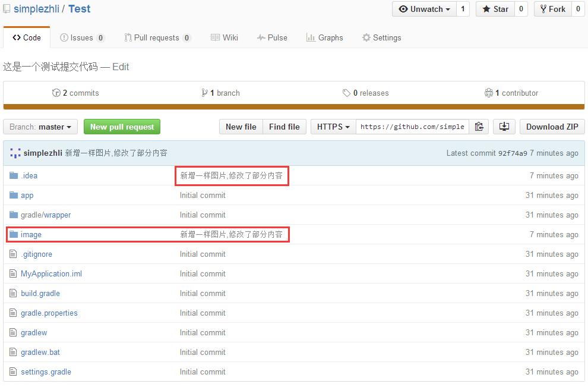
Task: Open the Wiki tab
Action: [x=225, y=37]
